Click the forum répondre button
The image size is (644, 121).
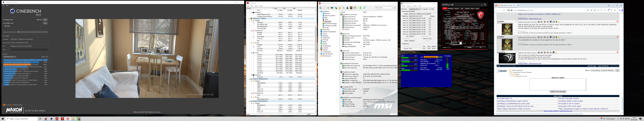[x=502, y=71]
